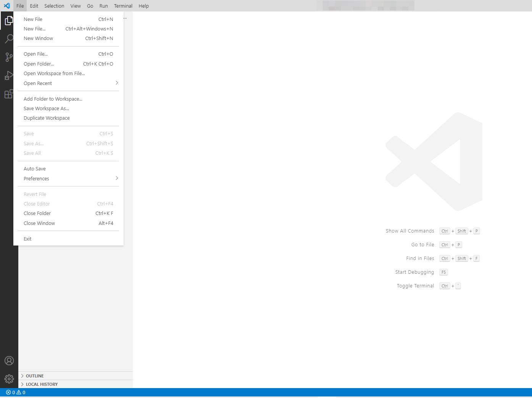Screen dimensions: 532x398
Task: Click the VS Code logo icon in title bar
Action: pos(7,6)
